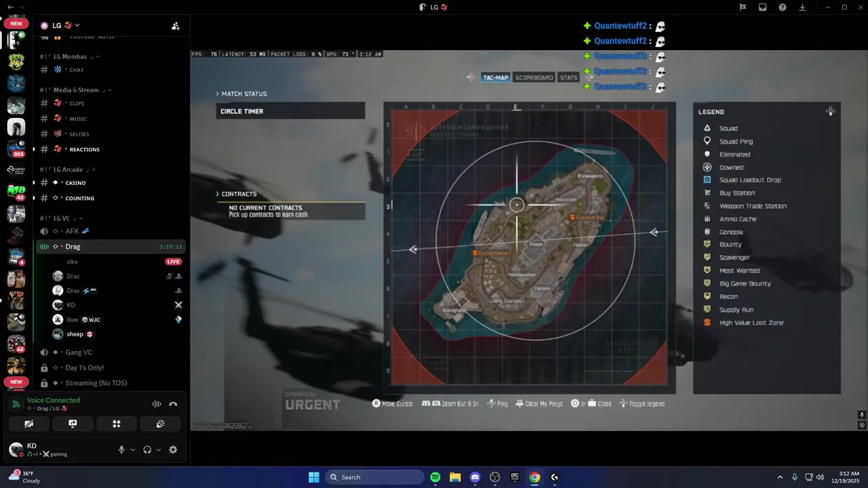Click user lluw in voice channel
The height and width of the screenshot is (488, 868).
(117, 319)
